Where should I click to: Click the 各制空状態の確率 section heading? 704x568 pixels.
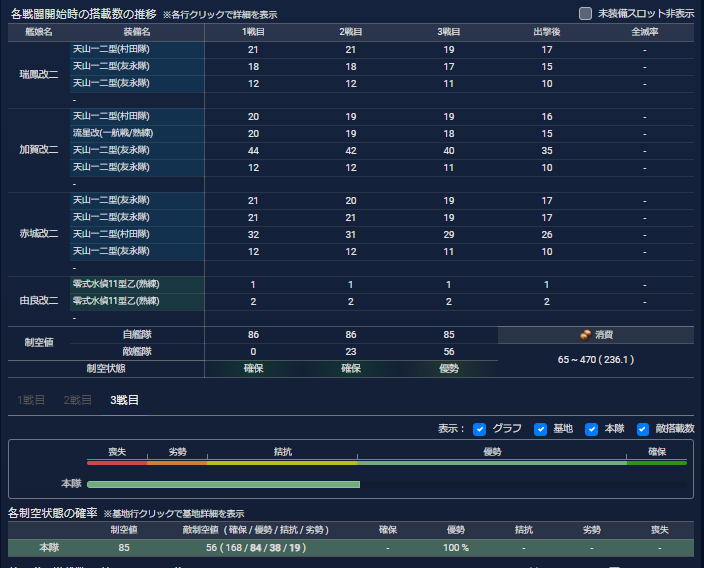[x=53, y=513]
